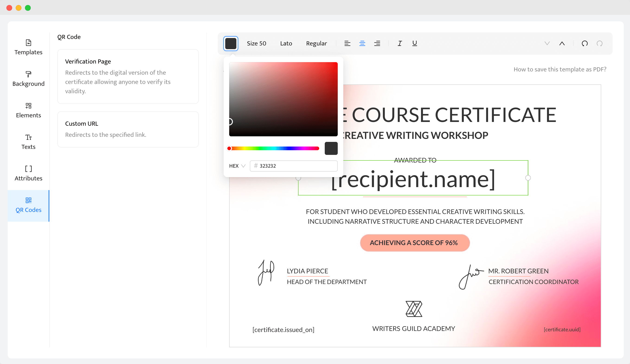Select the LYDIA PIERCE name text

tap(307, 271)
